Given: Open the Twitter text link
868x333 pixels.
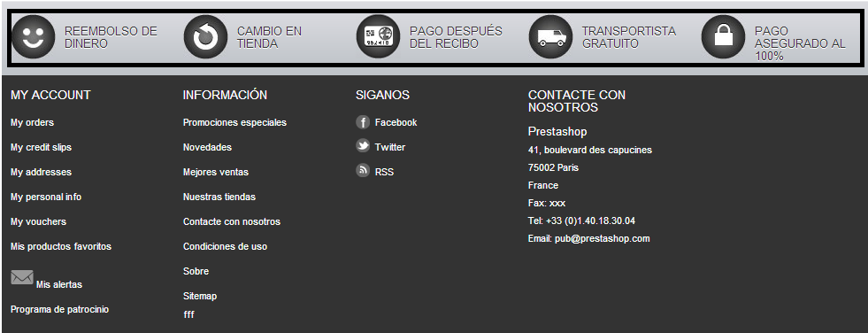Looking at the screenshot, I should [389, 147].
